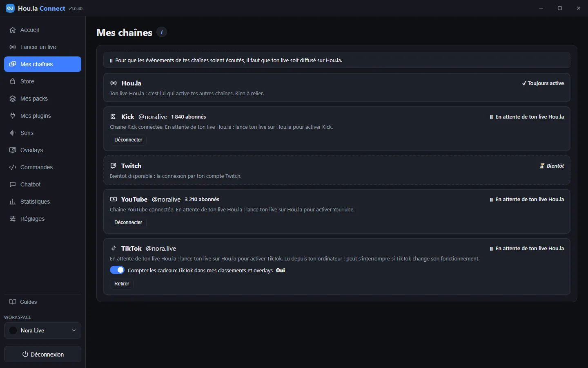Viewport: 588px width, 368px height.
Task: Click the Hou.la Connect logo icon
Action: click(x=10, y=8)
